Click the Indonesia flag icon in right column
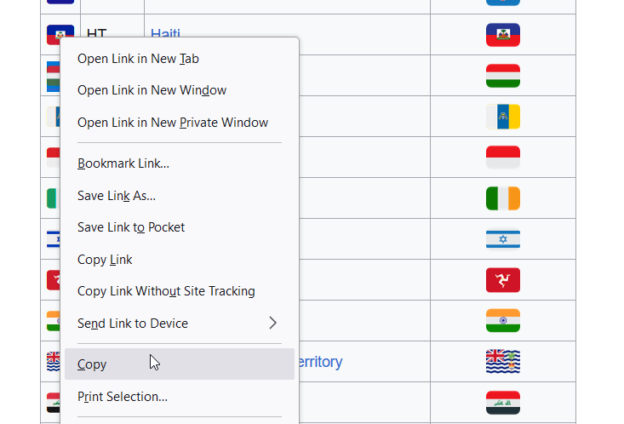The height and width of the screenshot is (424, 624). [x=503, y=157]
